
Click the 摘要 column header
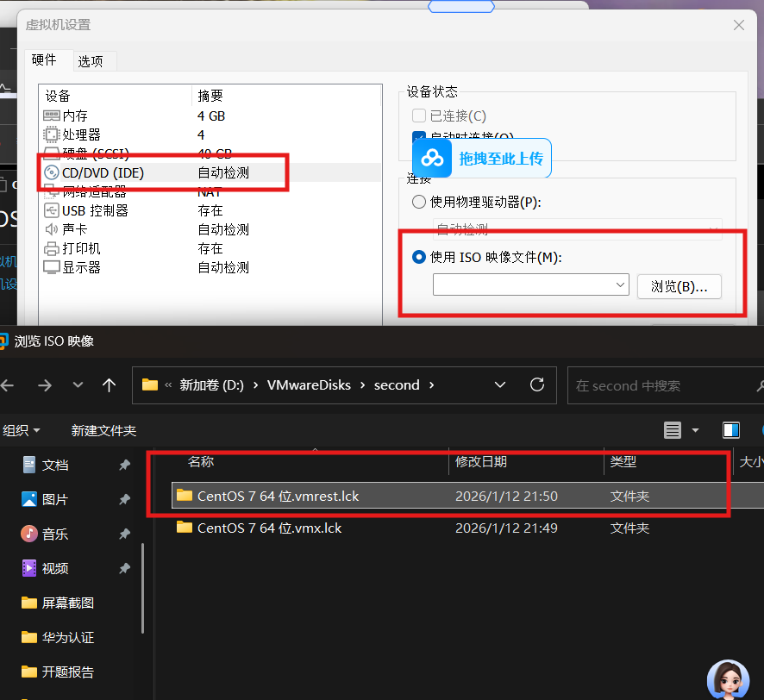[x=210, y=96]
